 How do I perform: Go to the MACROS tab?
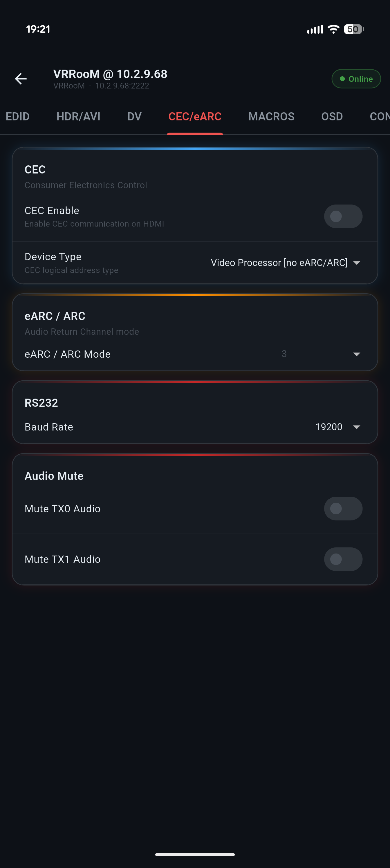[x=271, y=117]
